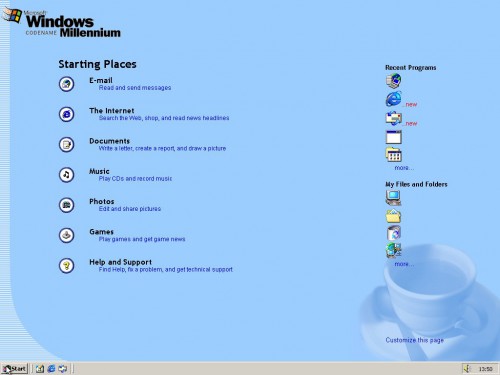The width and height of the screenshot is (500, 375).
Task: Open the Documents round icon
Action: 66,145
